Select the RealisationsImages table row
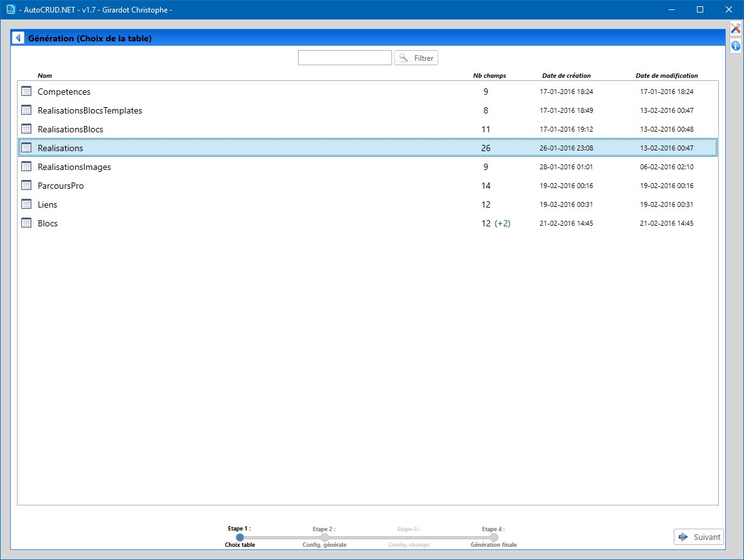 (368, 167)
